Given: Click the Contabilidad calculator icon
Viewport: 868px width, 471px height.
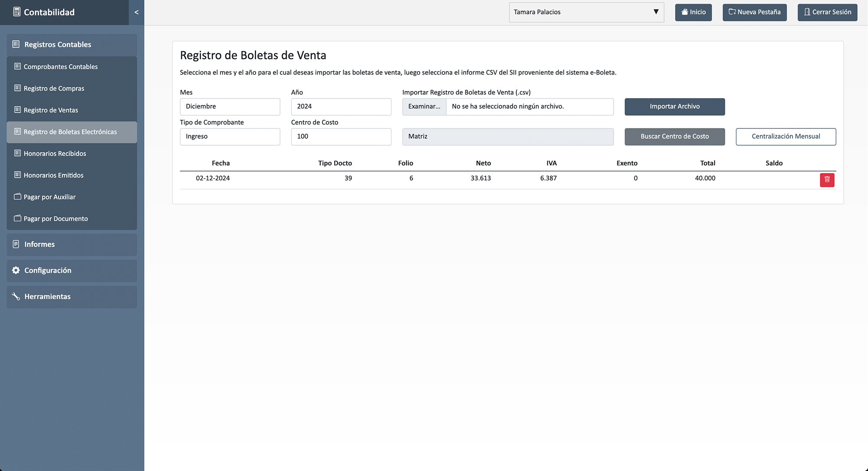Looking at the screenshot, I should (x=17, y=12).
